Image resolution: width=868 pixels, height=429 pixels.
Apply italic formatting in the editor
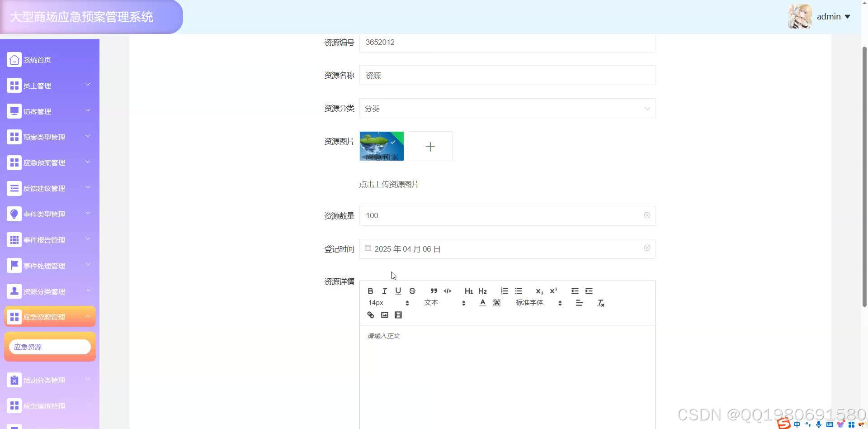384,291
